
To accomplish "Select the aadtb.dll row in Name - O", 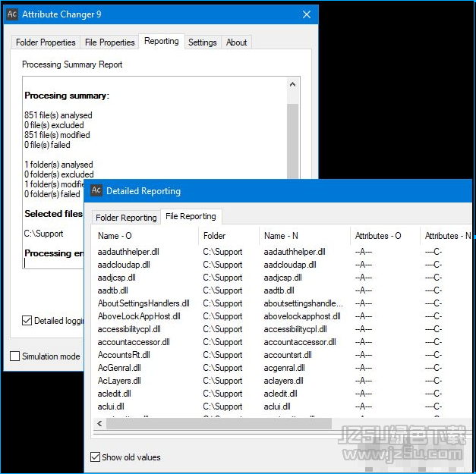I will pos(112,290).
